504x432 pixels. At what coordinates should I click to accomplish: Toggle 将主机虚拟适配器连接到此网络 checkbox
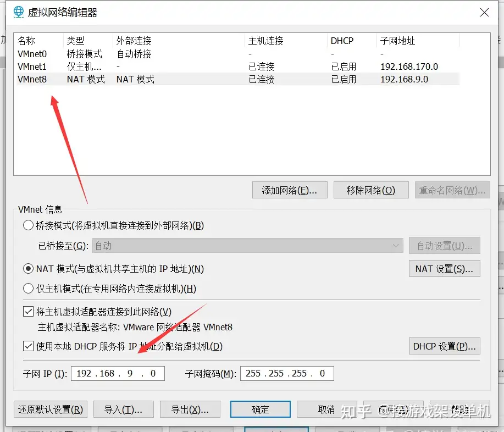pyautogui.click(x=28, y=312)
